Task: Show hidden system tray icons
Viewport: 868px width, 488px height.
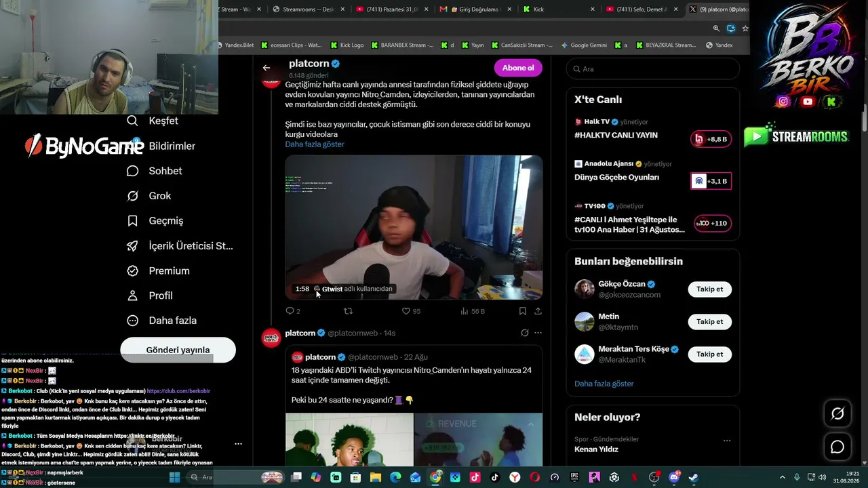Action: pyautogui.click(x=782, y=477)
